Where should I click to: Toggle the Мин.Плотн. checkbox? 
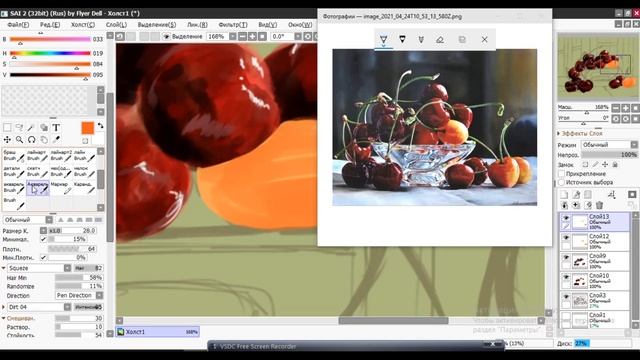43,258
